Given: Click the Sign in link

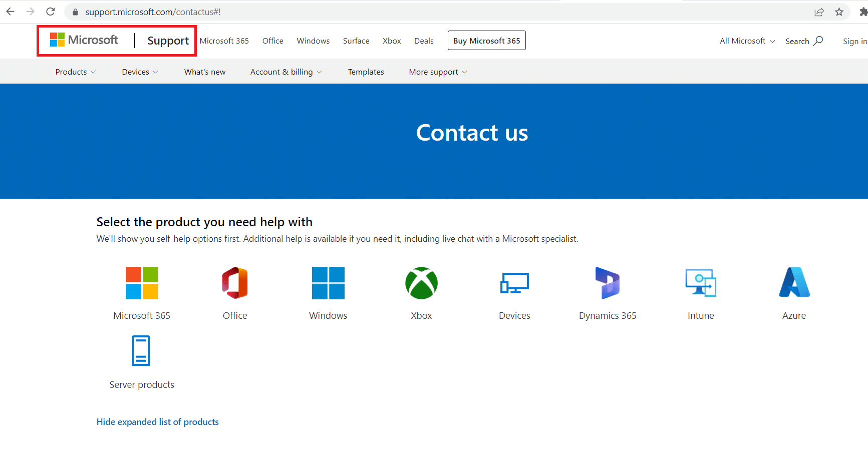Looking at the screenshot, I should [855, 41].
